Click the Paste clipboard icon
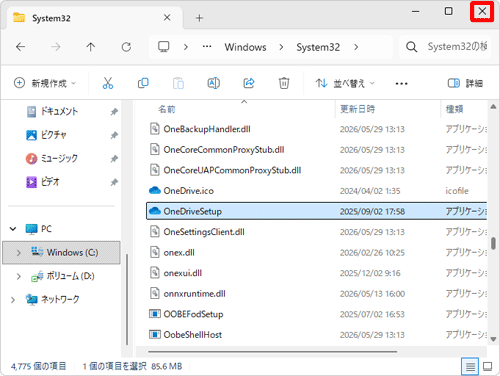 tap(178, 83)
